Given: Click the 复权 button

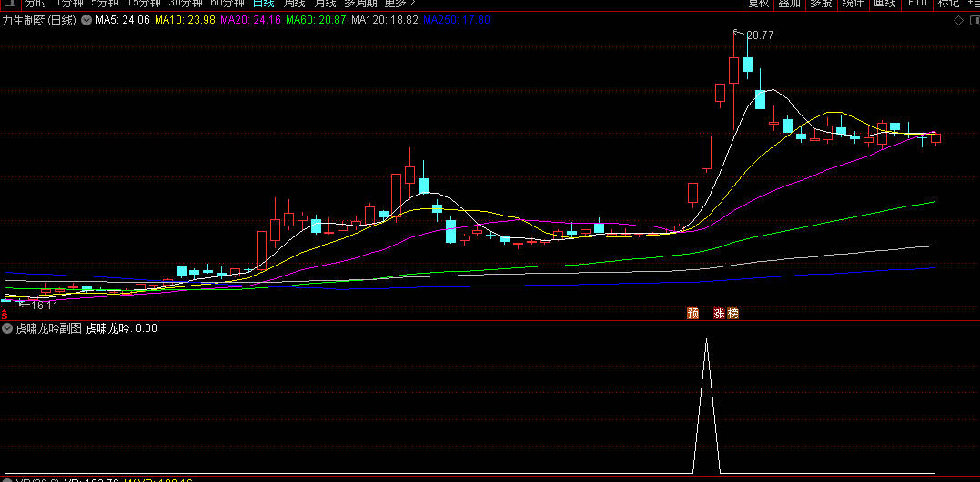Looking at the screenshot, I should tap(760, 4).
